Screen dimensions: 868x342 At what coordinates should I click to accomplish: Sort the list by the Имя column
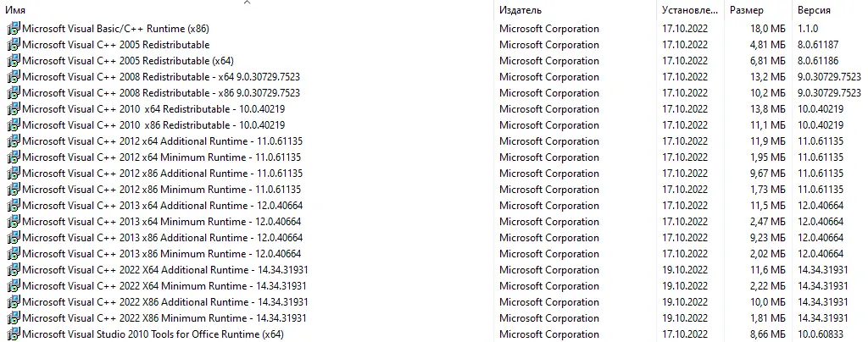click(x=15, y=10)
